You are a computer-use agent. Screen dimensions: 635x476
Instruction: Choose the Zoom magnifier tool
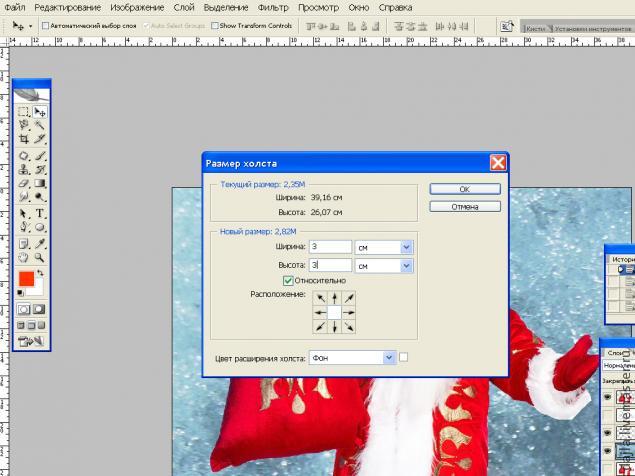pyautogui.click(x=40, y=256)
